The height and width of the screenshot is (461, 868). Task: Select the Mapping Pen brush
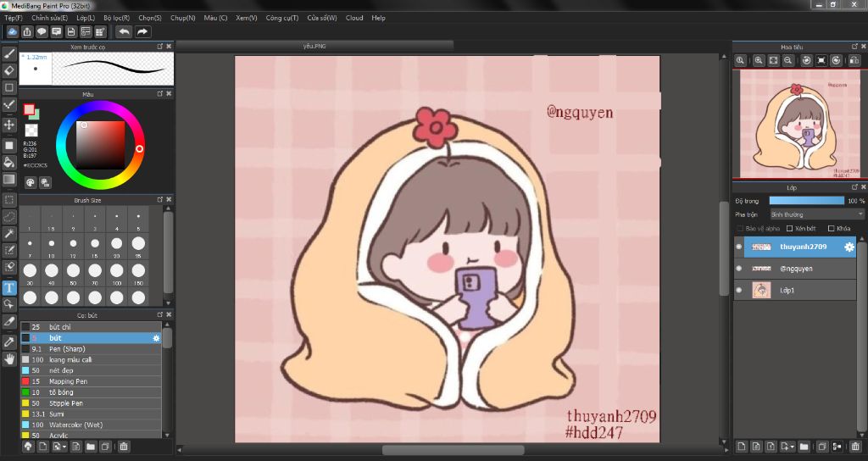[91, 381]
